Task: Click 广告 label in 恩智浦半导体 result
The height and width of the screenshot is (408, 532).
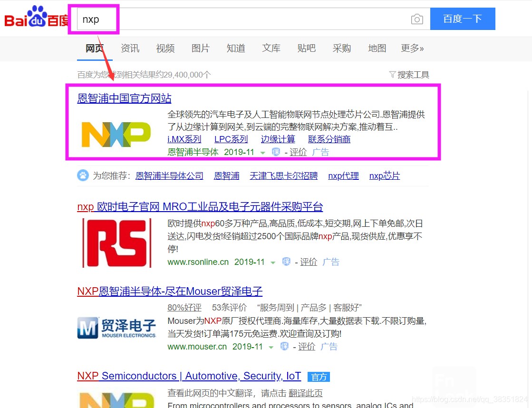Action: [320, 152]
